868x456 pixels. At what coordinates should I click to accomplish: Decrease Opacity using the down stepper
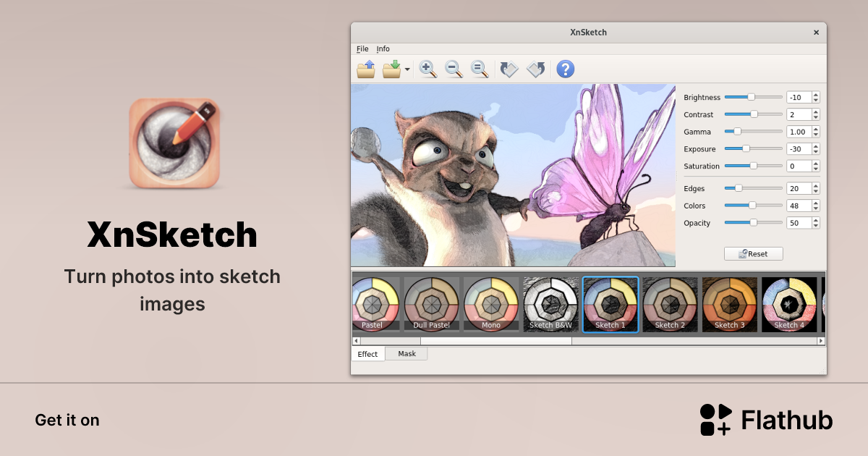click(x=817, y=226)
